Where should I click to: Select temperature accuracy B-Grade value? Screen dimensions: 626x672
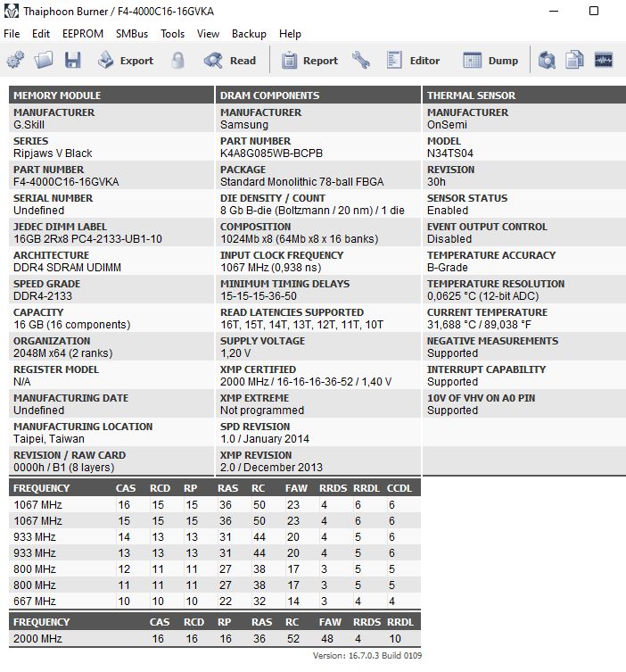(x=448, y=268)
